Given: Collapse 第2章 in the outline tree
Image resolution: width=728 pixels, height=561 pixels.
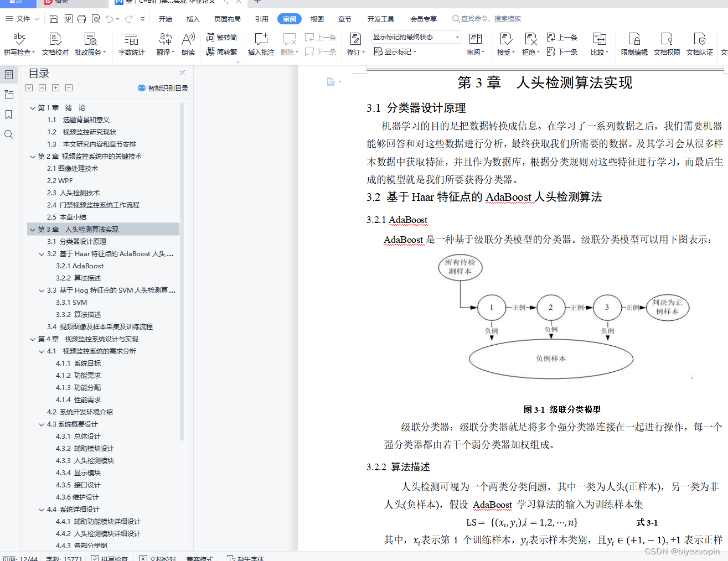Looking at the screenshot, I should (x=33, y=157).
